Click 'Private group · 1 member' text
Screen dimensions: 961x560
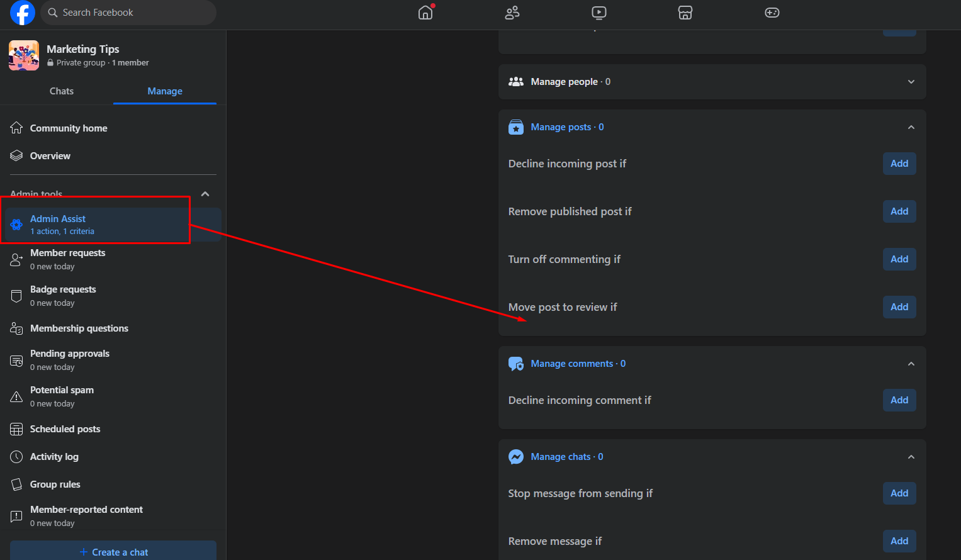(x=103, y=63)
